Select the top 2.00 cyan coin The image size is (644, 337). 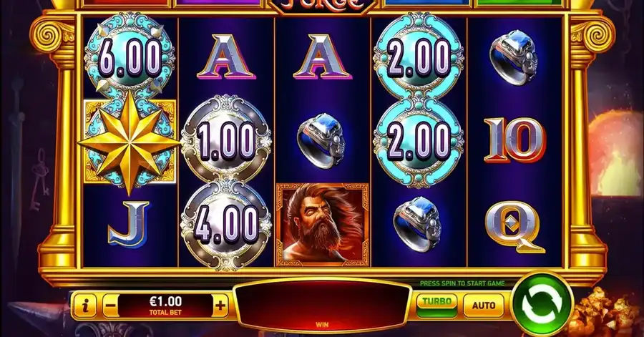419,57
